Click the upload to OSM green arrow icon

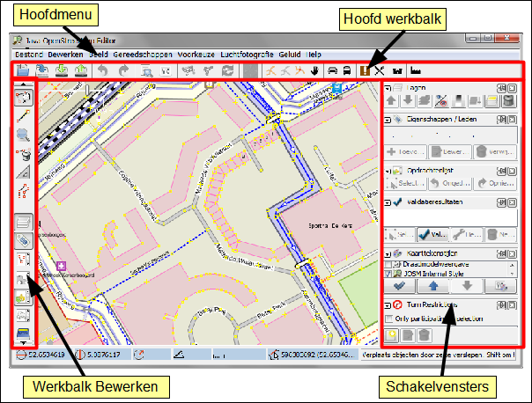[81, 70]
